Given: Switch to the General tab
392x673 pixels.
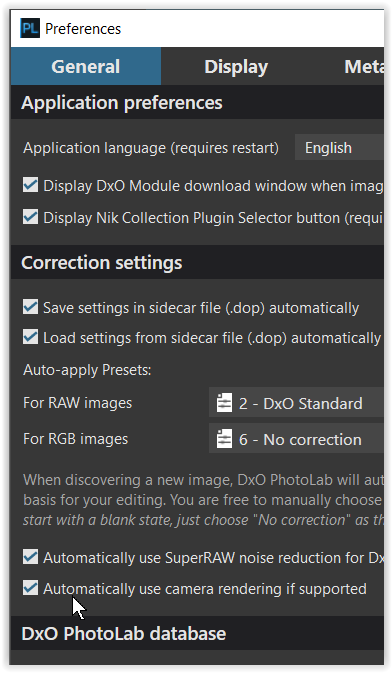Looking at the screenshot, I should 86,67.
